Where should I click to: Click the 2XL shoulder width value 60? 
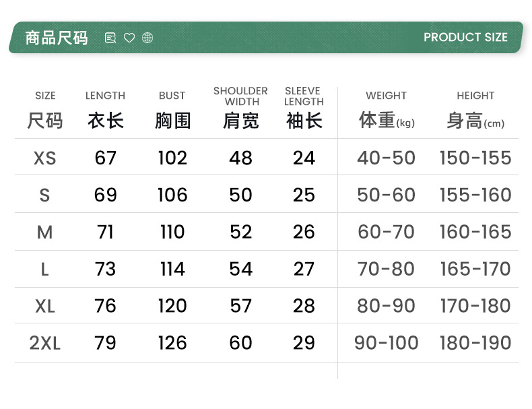[240, 343]
